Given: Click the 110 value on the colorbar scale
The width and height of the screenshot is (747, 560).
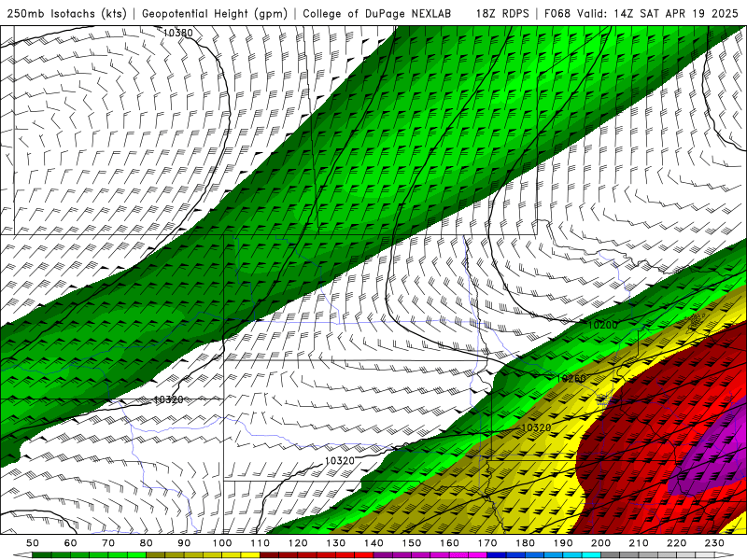Looking at the screenshot, I should tap(261, 543).
